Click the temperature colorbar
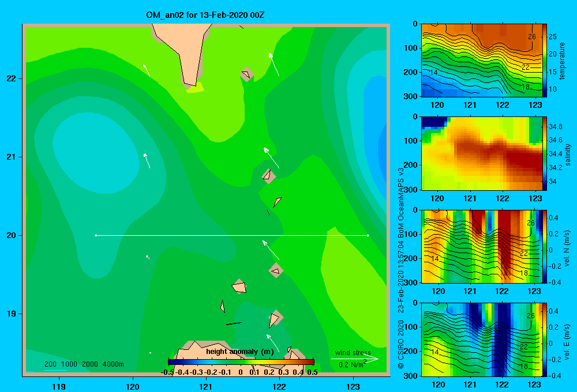 click(545, 61)
